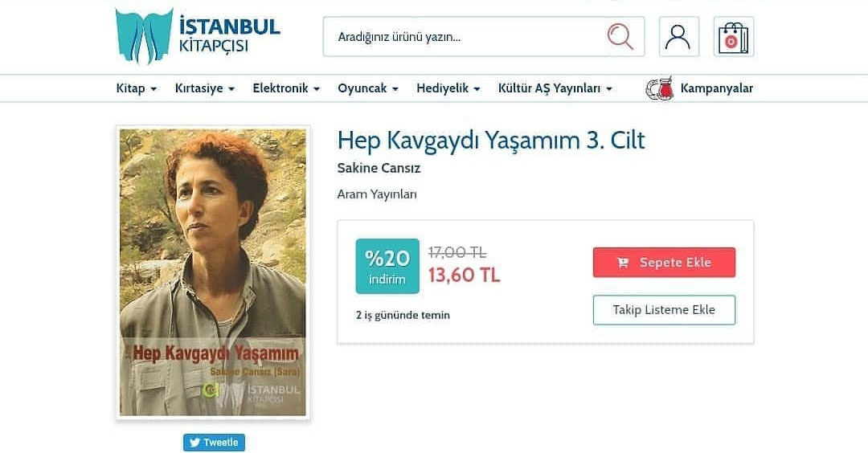The image size is (868, 453).
Task: Add book with Sepete Ekle button
Action: 665,262
